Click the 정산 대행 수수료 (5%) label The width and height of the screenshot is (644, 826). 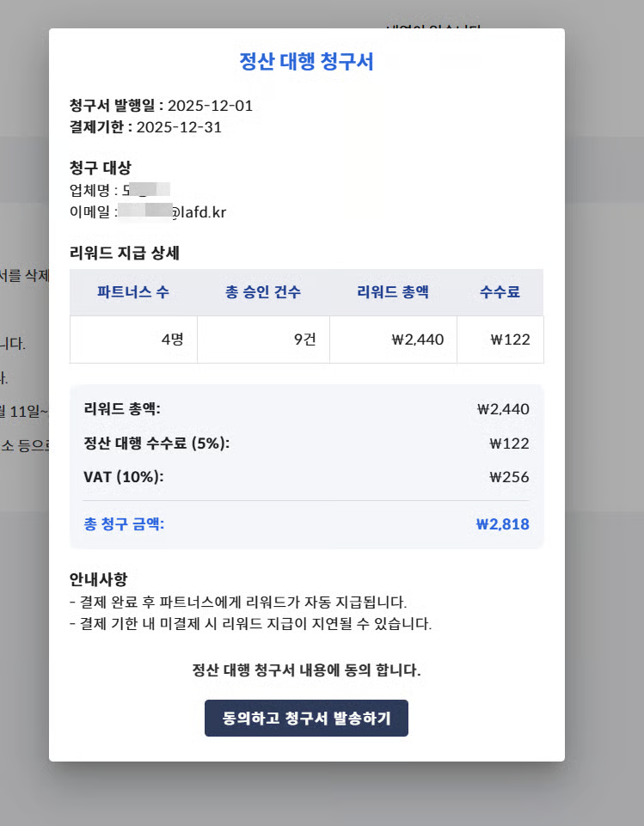156,443
